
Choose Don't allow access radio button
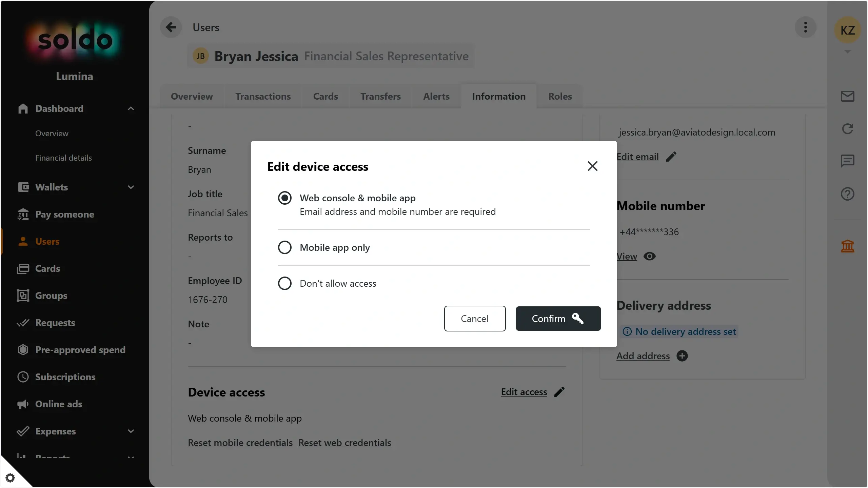click(285, 283)
